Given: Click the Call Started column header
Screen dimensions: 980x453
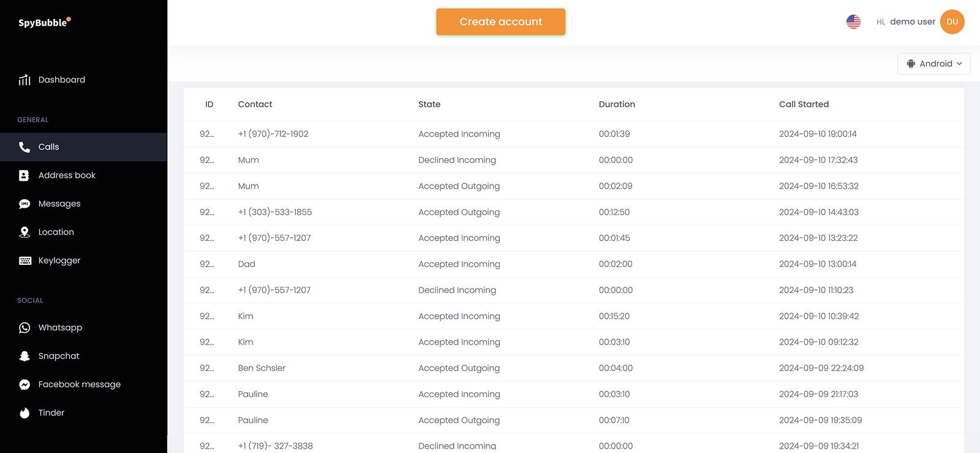Looking at the screenshot, I should click(x=804, y=105).
